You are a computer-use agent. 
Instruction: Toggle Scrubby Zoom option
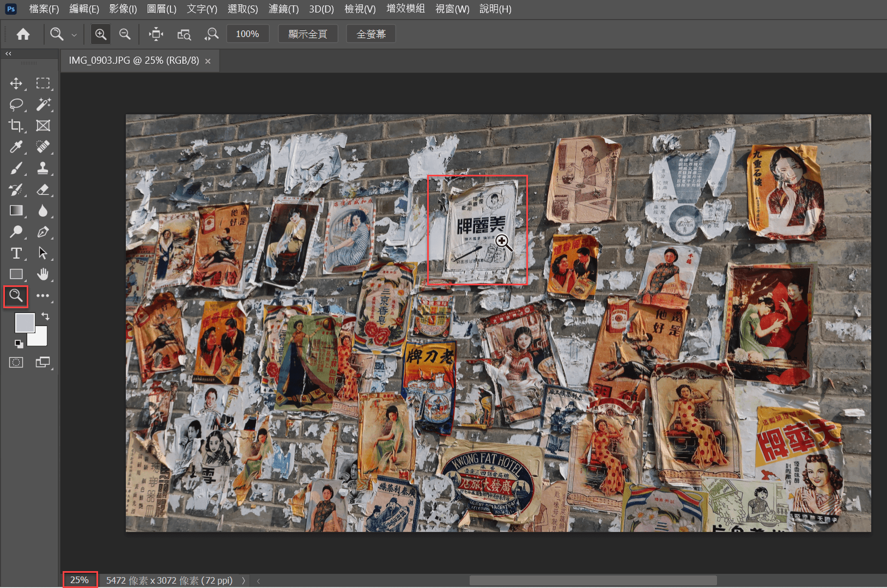[211, 34]
